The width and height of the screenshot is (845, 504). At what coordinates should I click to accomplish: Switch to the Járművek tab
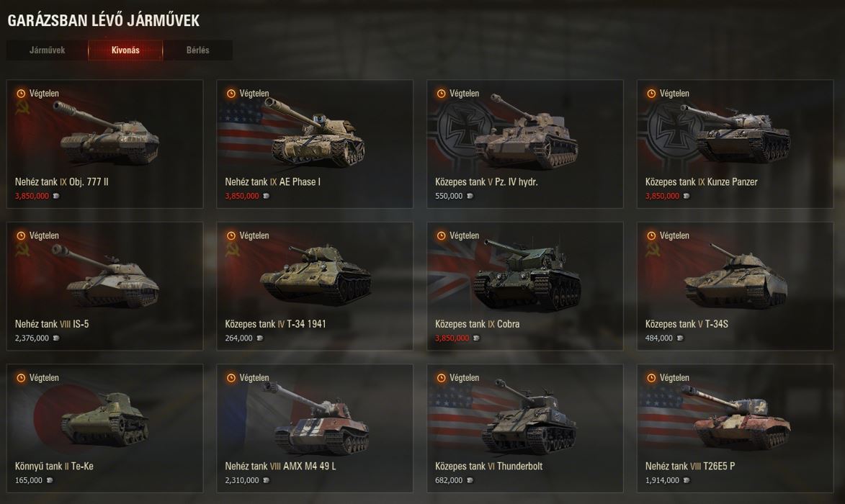pyautogui.click(x=48, y=50)
